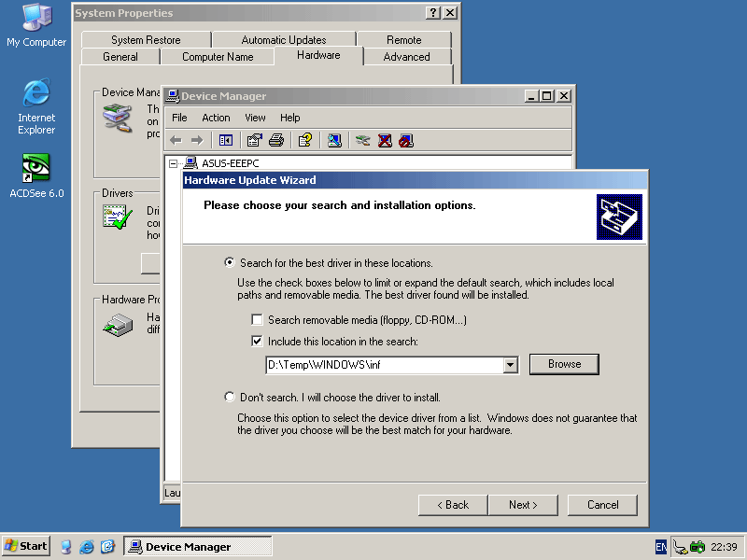Screen dimensions: 747x560
Task: Click the Back button in Hardware Update Wizard
Action: pyautogui.click(x=453, y=505)
